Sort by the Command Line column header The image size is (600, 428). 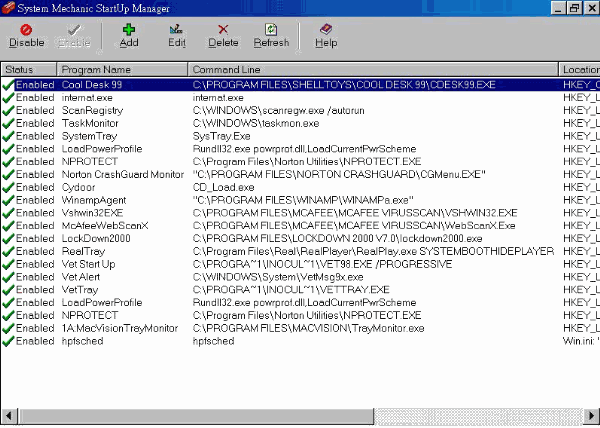pos(373,70)
